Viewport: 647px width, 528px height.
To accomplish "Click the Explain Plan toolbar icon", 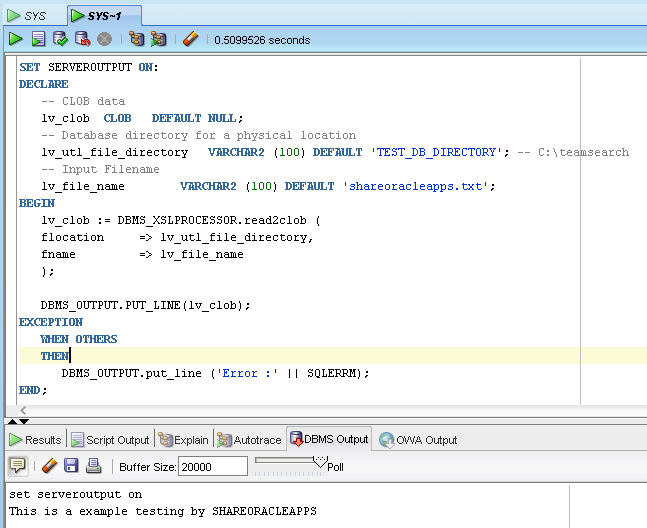I will tap(137, 39).
